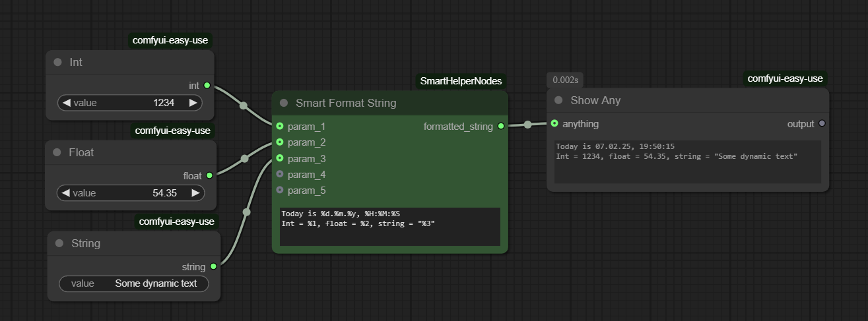This screenshot has height=321, width=868.
Task: Click the Int value field showing 1234
Action: 129,103
